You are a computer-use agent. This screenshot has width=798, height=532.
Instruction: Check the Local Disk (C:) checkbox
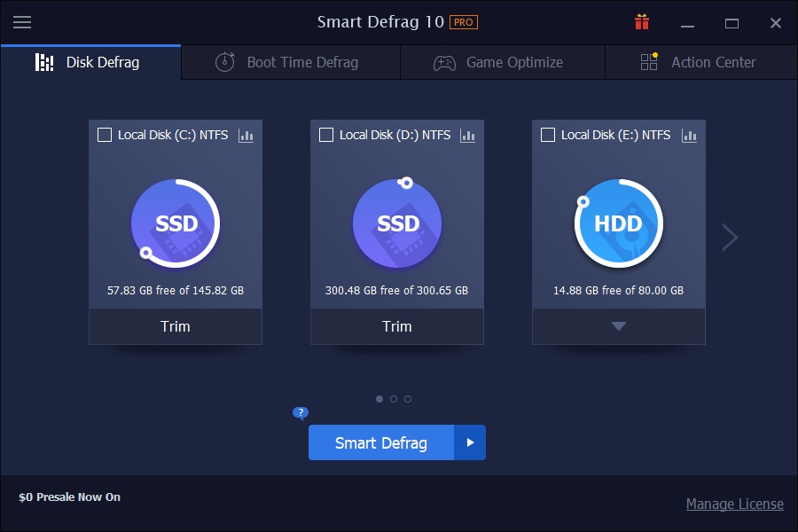105,135
